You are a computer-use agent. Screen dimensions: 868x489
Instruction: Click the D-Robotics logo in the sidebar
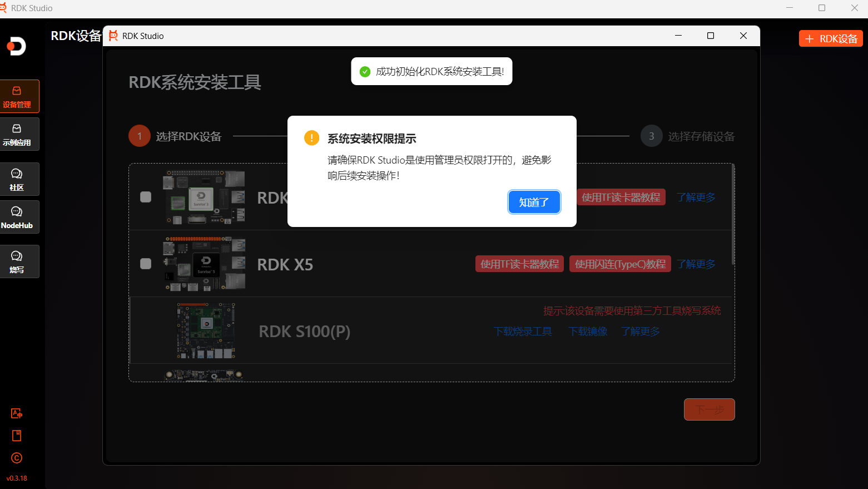[17, 46]
